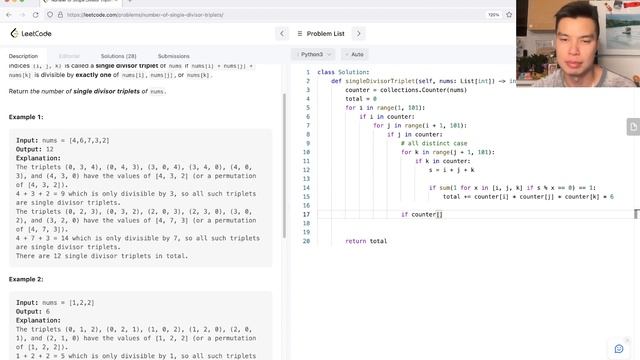Click the 'for j in range(i + 1, 101):' line
640x360 pixels.
click(420, 125)
